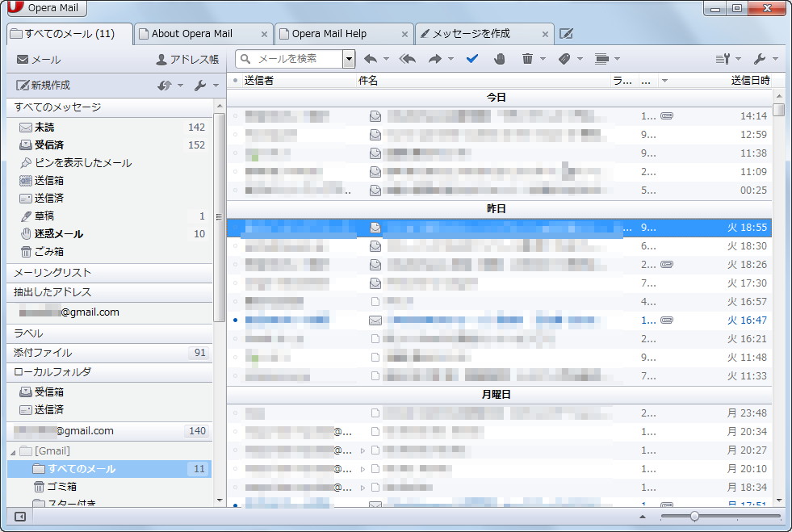Toggle unread dot on 火 16:47 message
This screenshot has width=792, height=532.
point(236,320)
